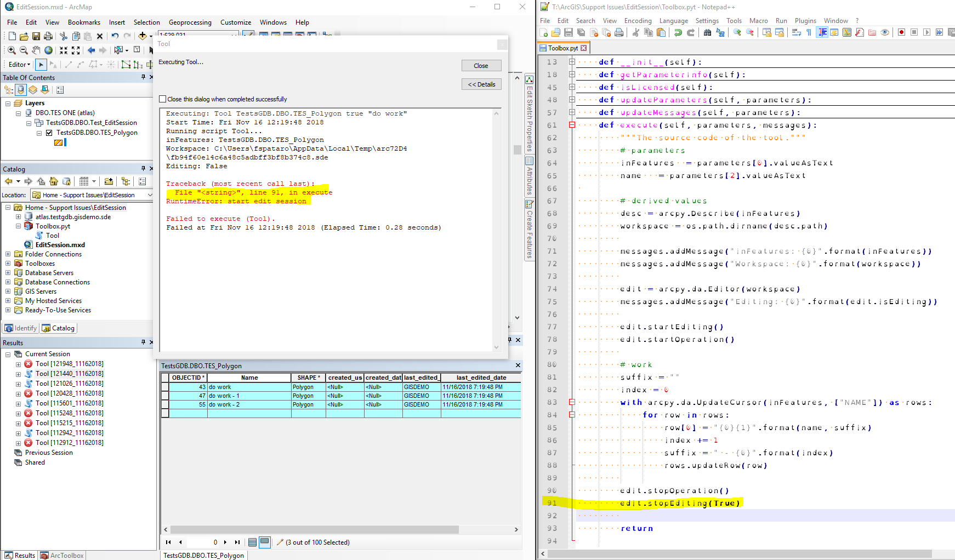Open the Geoprocessing menu in ArcMap
955x560 pixels.
[x=190, y=22]
